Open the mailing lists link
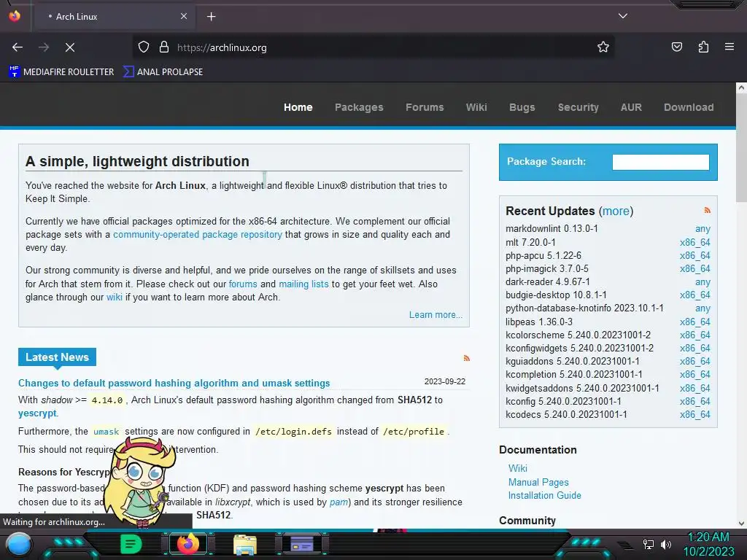This screenshot has width=747, height=560. (303, 284)
